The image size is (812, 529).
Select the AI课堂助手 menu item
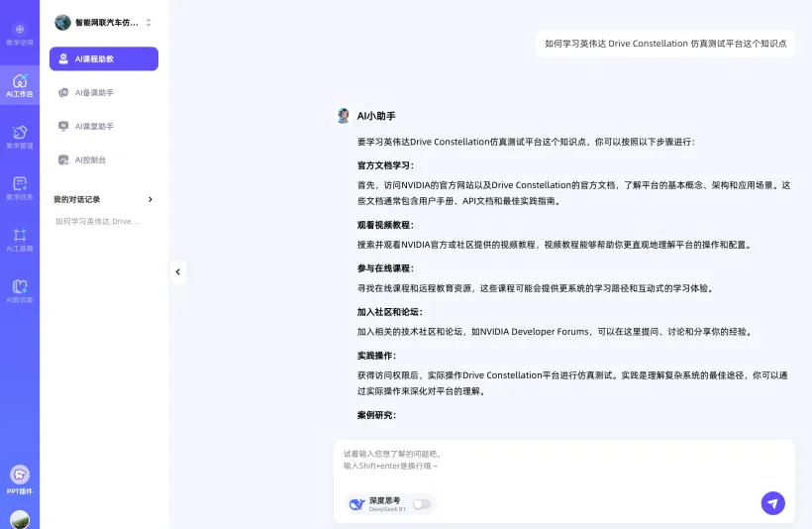point(104,127)
